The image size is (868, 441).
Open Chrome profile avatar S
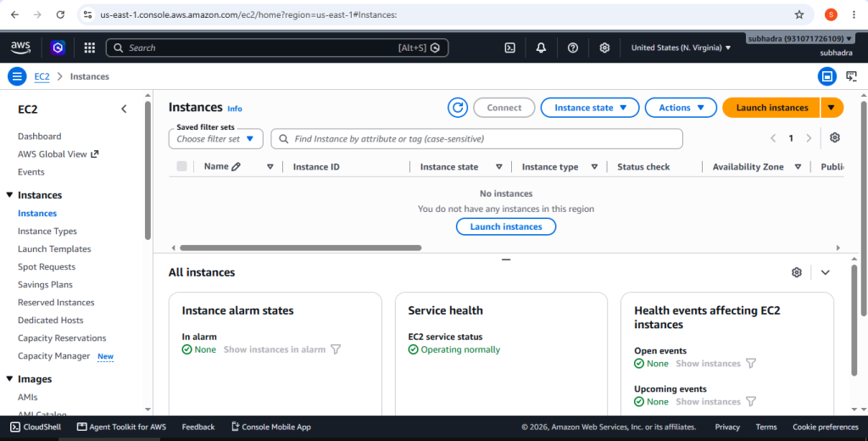[831, 15]
